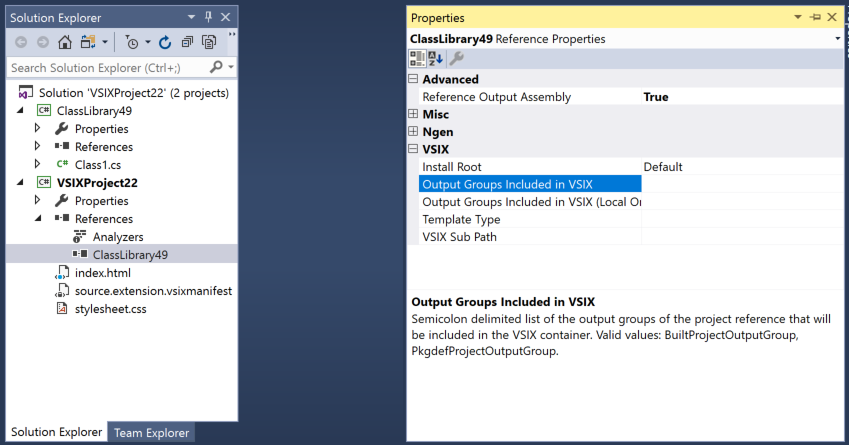
Task: Click value field of Output Groups Included in VSIX
Action: pyautogui.click(x=742, y=184)
